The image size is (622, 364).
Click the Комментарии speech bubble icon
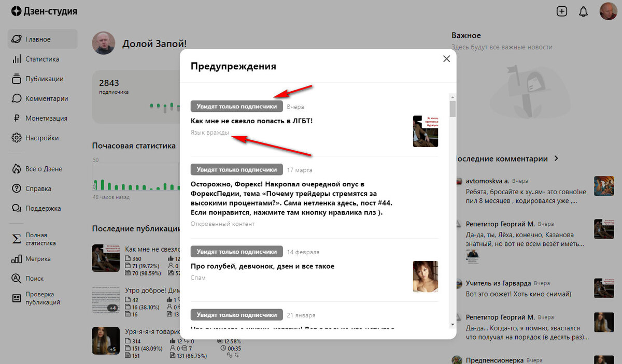point(17,98)
